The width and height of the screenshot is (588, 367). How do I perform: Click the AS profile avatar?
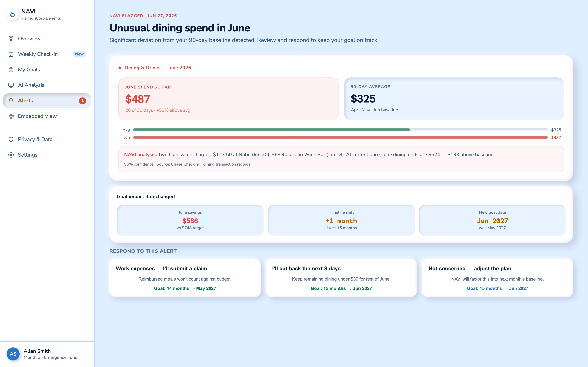click(13, 354)
